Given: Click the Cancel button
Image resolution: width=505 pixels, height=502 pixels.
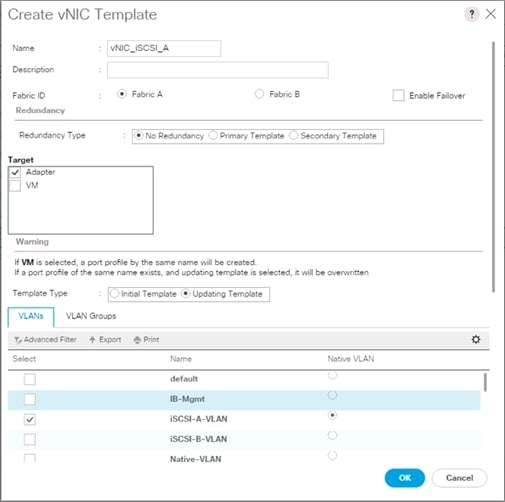Looking at the screenshot, I should pyautogui.click(x=459, y=478).
